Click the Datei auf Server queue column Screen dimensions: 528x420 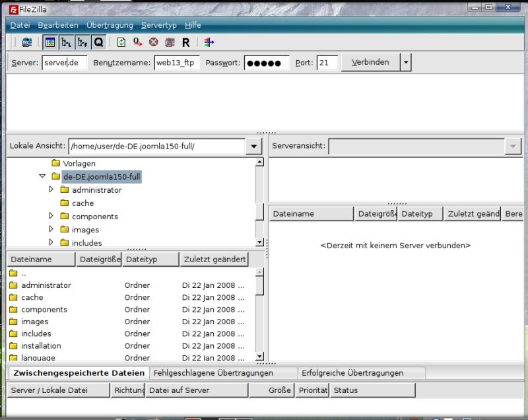[x=197, y=390]
